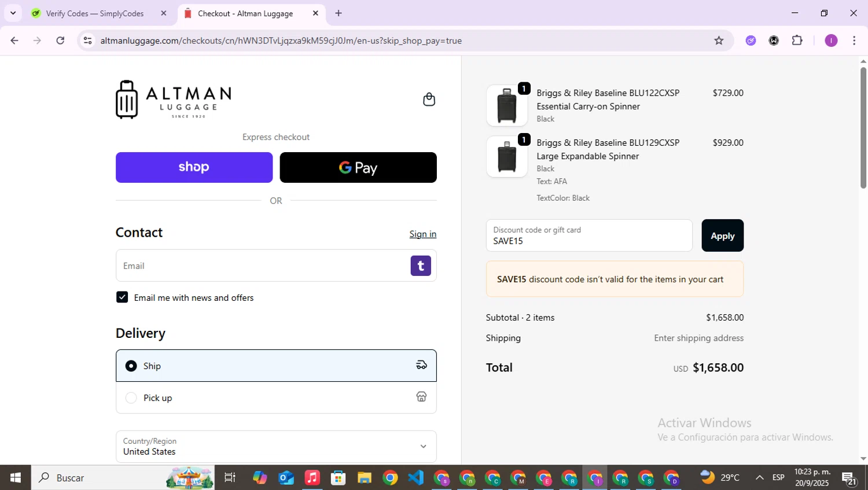This screenshot has width=868, height=490.
Task: Click the Discount code or gift card field
Action: coord(589,235)
